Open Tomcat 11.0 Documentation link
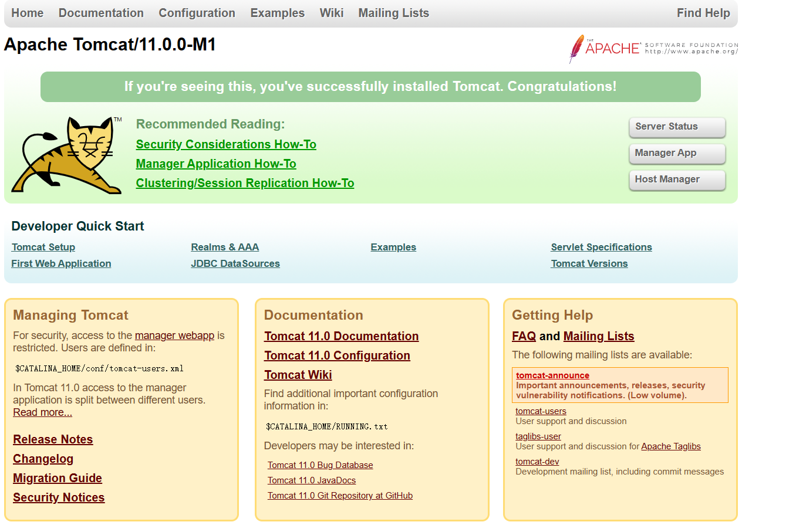Viewport: 796px width, 532px height. coord(342,336)
